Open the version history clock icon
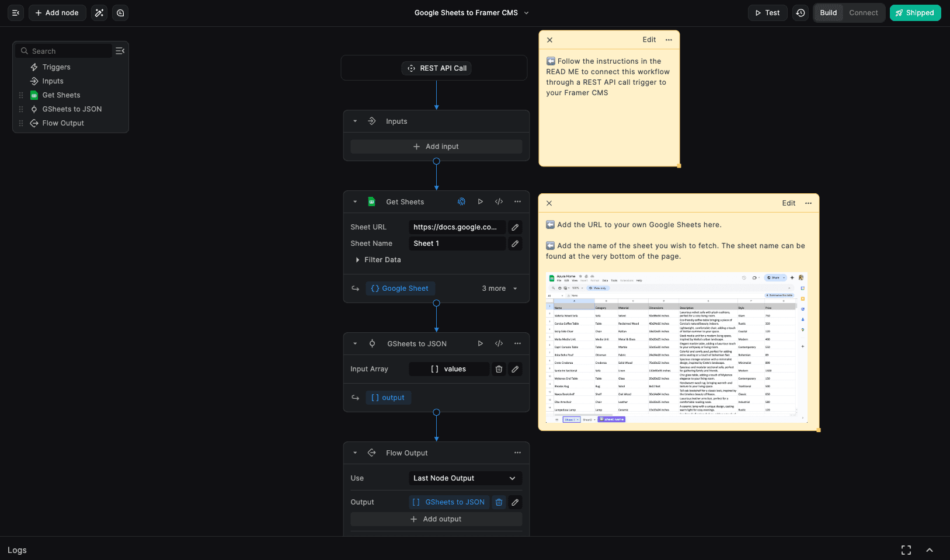The image size is (950, 560). point(801,13)
